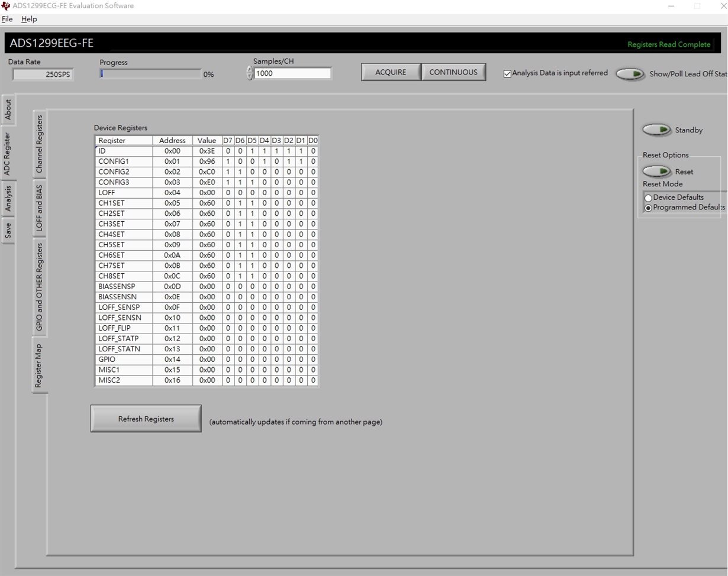This screenshot has height=576, width=728.
Task: Select Programmed Defaults reset mode
Action: tap(649, 208)
